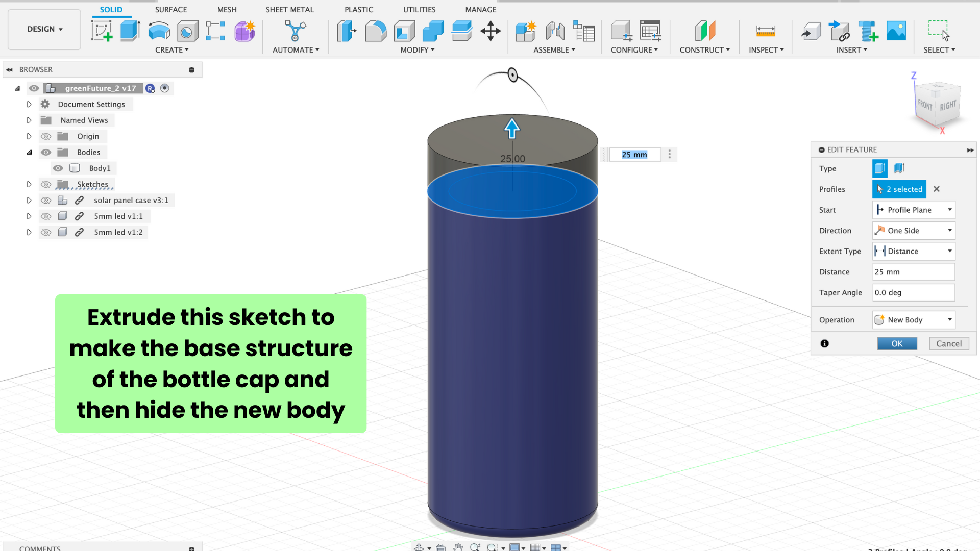Open the Start Profile Plane dropdown

pos(914,210)
